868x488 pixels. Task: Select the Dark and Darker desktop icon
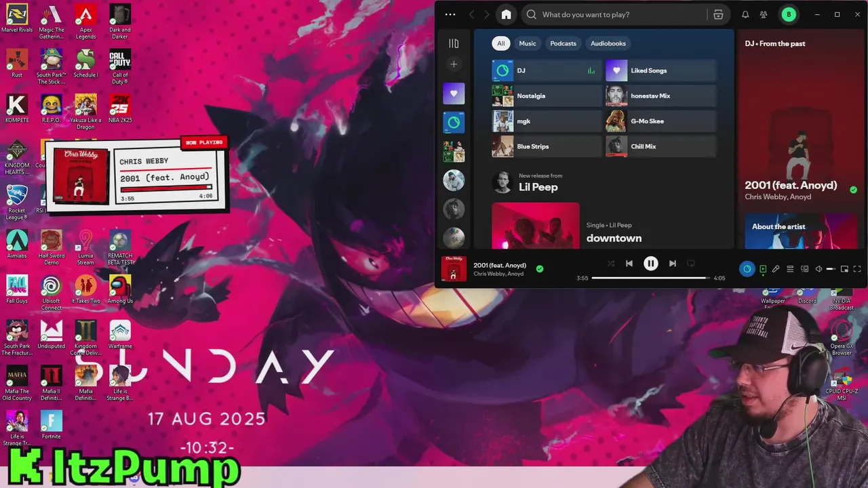click(x=120, y=22)
